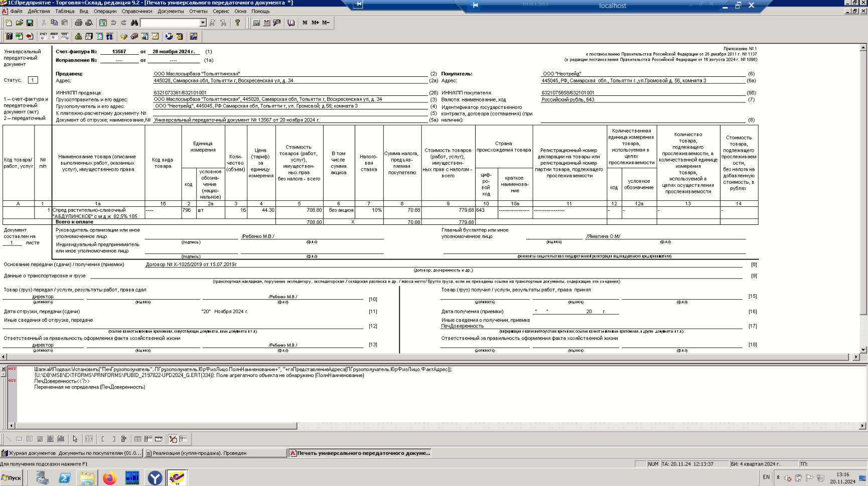Click the tax rate cell 10%

(369, 213)
